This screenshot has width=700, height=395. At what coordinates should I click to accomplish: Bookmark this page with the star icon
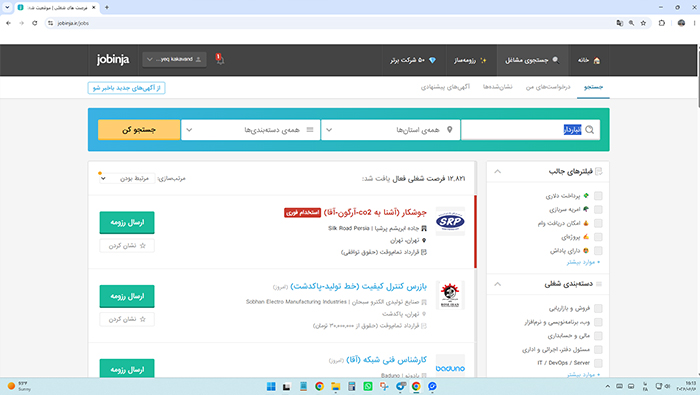[x=643, y=23]
